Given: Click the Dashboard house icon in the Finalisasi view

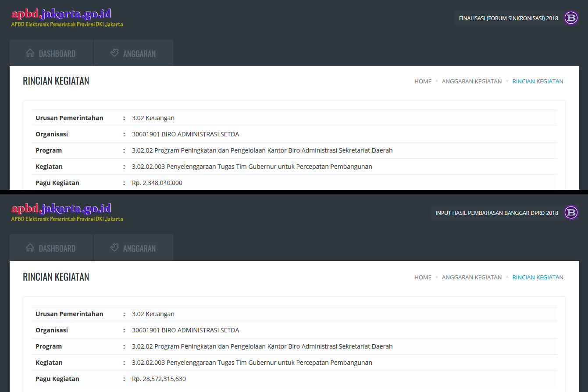Looking at the screenshot, I should pos(30,53).
